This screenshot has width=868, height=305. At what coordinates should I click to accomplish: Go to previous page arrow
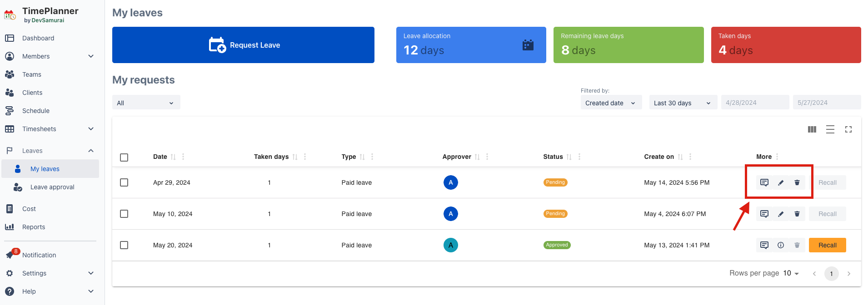[x=814, y=274]
